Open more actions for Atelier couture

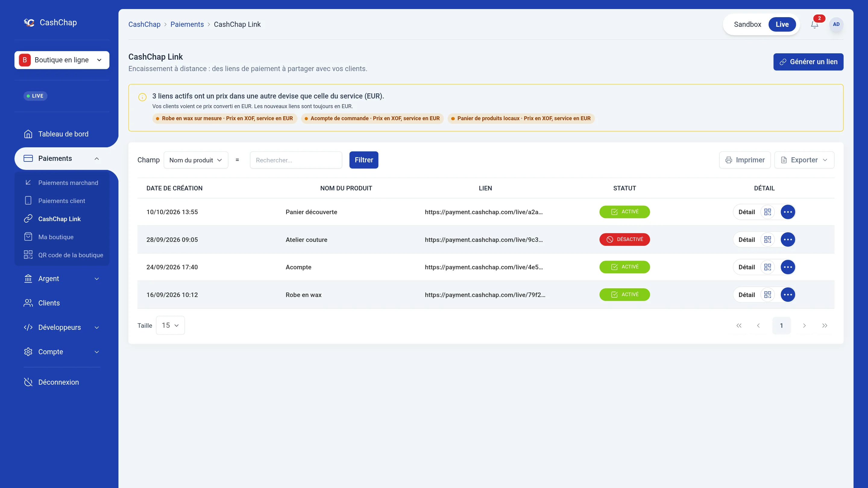click(788, 239)
